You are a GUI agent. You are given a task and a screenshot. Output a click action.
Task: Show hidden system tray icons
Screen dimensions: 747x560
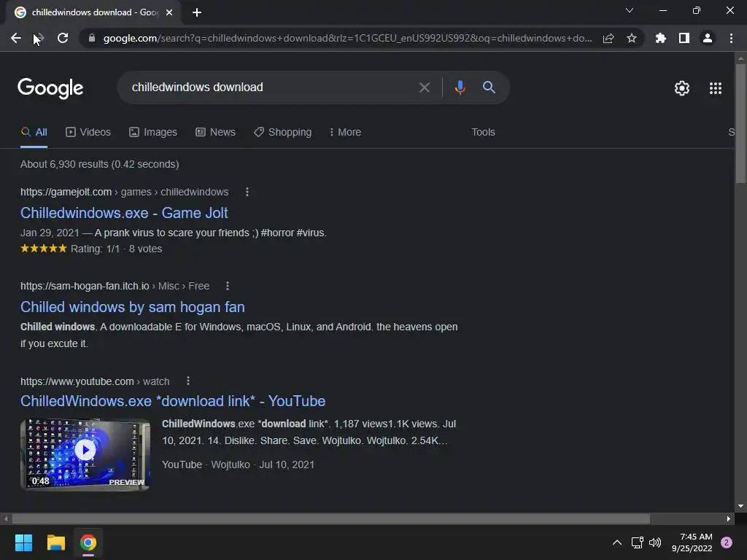(617, 542)
